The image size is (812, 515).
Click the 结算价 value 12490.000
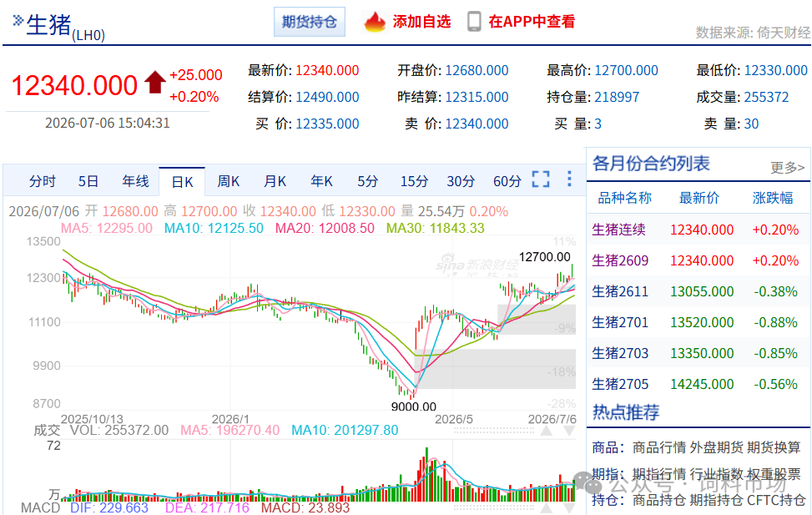point(327,98)
